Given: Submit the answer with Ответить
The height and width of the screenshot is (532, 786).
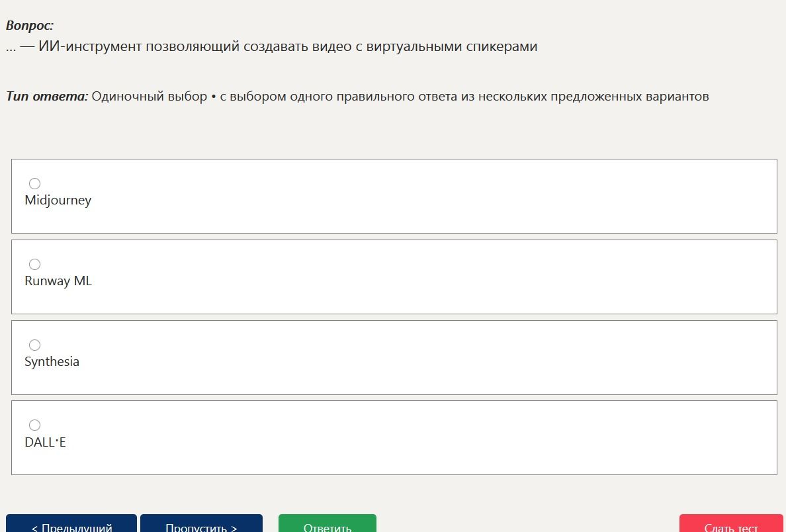Looking at the screenshot, I should click(x=327, y=523).
